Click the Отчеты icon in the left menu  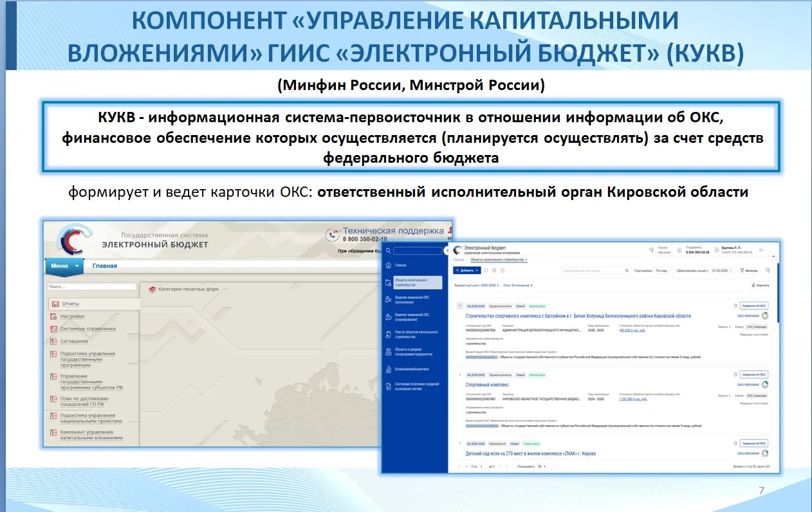pyautogui.click(x=55, y=304)
